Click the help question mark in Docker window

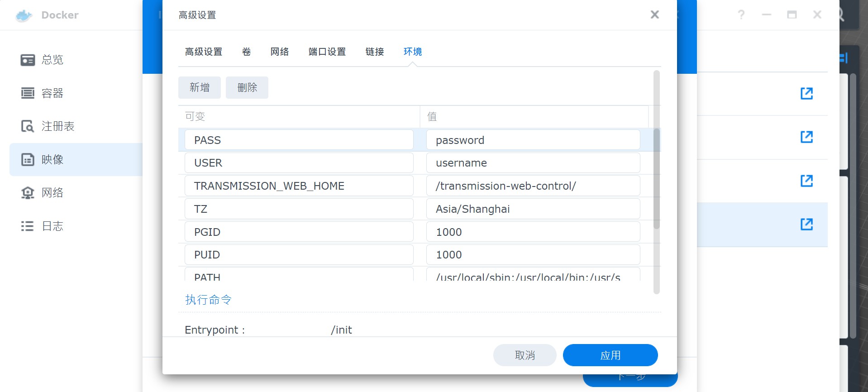point(741,15)
